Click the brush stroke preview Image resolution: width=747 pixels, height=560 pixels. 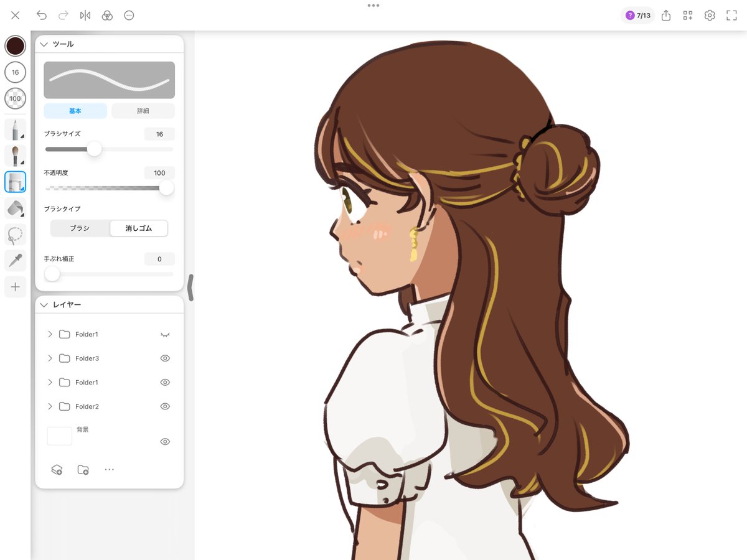109,80
